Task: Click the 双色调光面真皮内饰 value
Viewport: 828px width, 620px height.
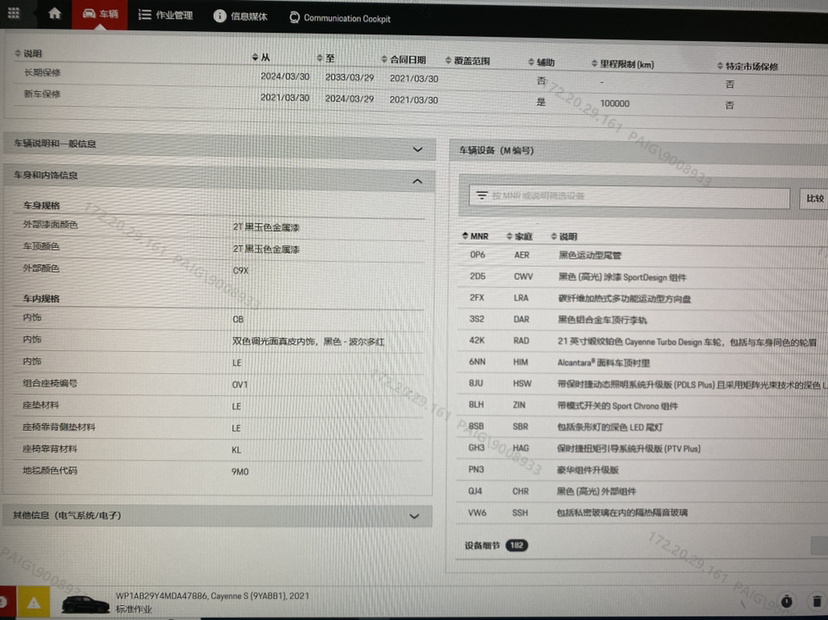Action: coord(308,342)
